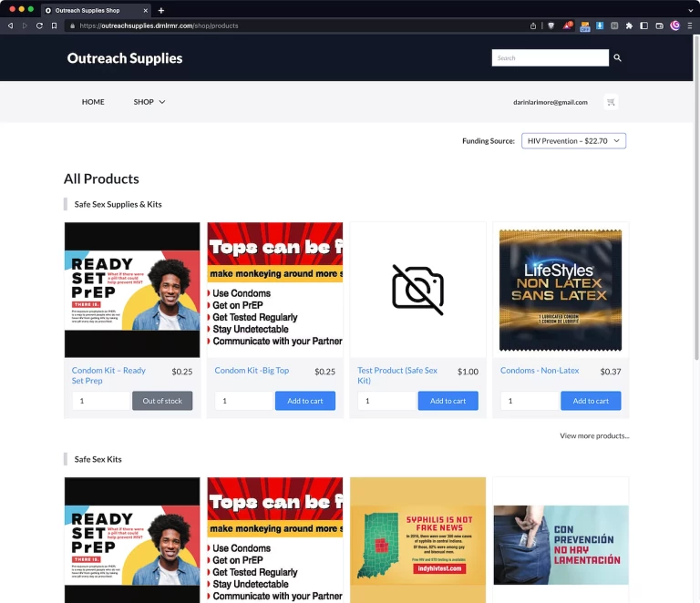This screenshot has height=603, width=700.
Task: Open the Condom Kit -Big Top link
Action: coord(252,371)
